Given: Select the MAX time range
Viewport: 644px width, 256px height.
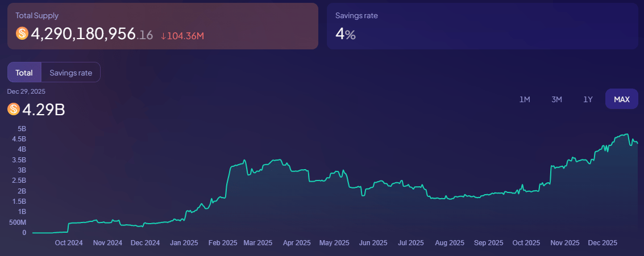Looking at the screenshot, I should [621, 99].
